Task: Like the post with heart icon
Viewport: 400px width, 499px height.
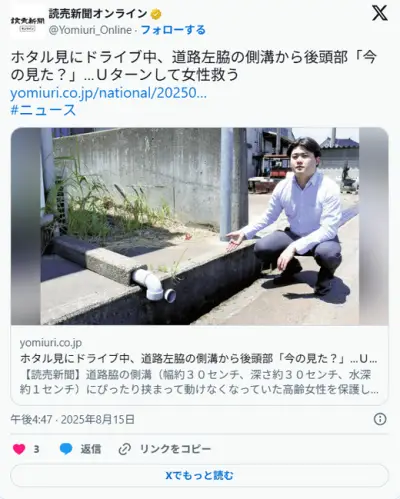Action: point(19,449)
